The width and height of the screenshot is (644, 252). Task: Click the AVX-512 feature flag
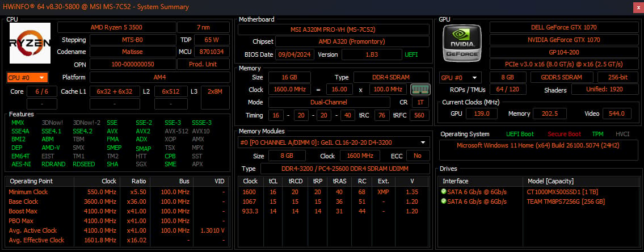(x=176, y=131)
